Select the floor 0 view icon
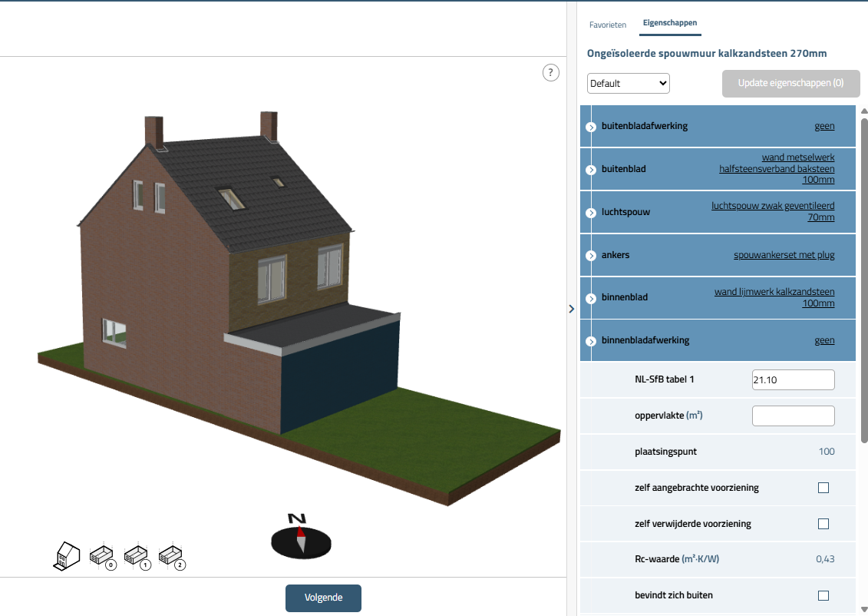 (x=102, y=556)
